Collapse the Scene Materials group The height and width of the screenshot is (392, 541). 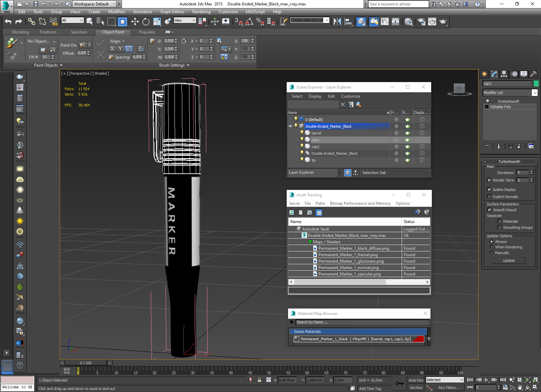pyautogui.click(x=291, y=332)
